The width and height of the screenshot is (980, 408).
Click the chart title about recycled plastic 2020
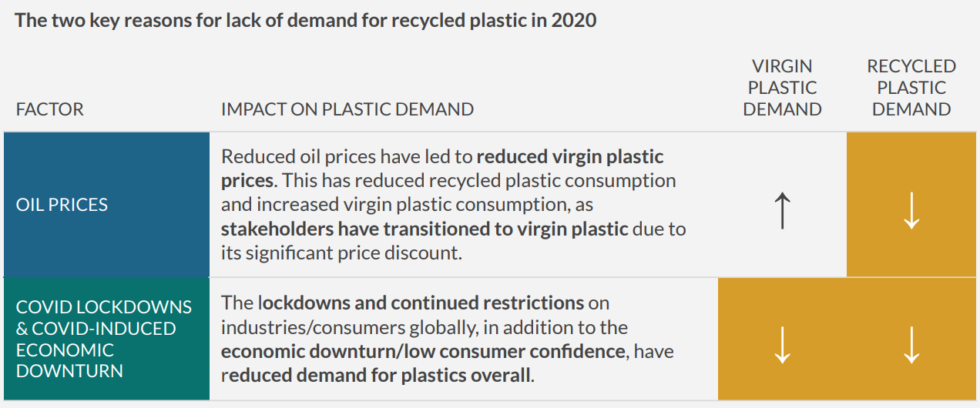pos(306,20)
